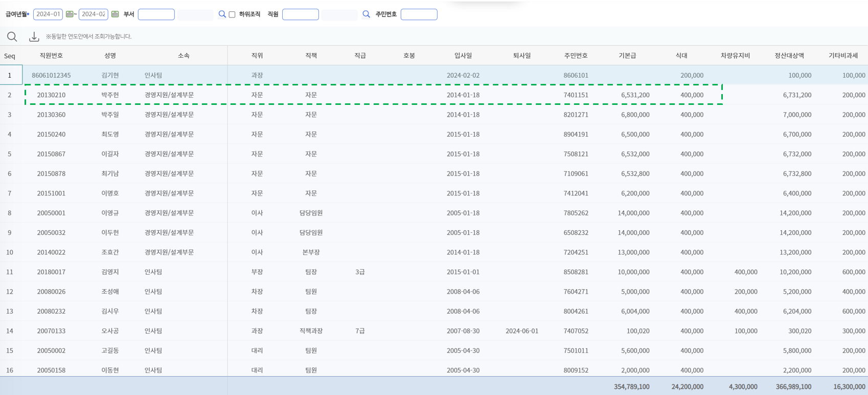
Task: Run query with toolbar search icon
Action: click(x=12, y=36)
